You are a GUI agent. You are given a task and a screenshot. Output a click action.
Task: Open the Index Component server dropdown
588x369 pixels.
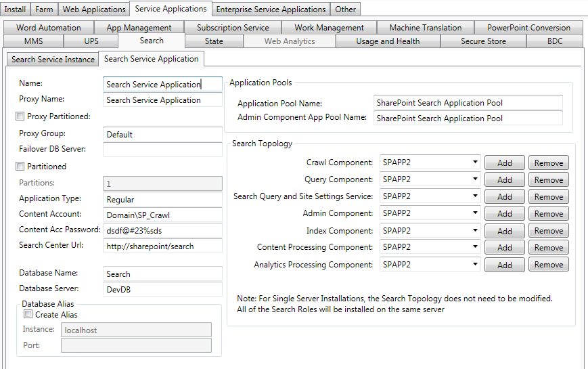(x=475, y=230)
